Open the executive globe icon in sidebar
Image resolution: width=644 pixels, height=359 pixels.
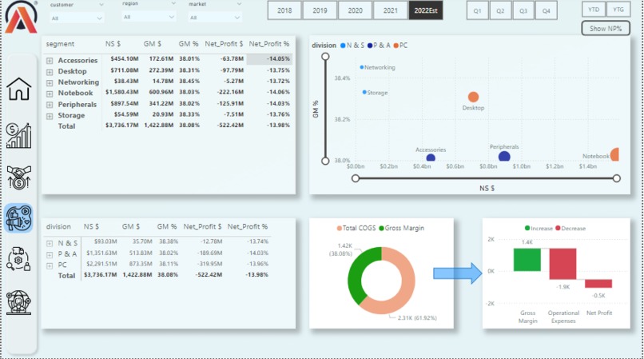coord(19,303)
